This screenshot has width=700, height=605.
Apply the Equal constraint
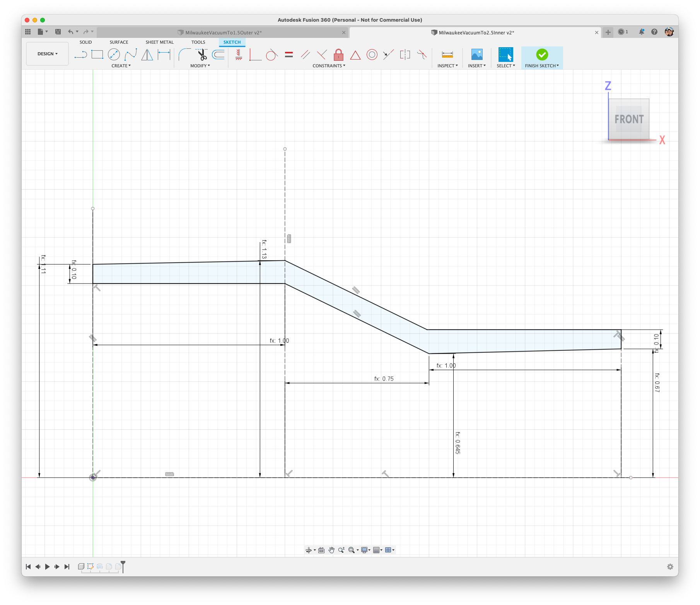coord(289,55)
